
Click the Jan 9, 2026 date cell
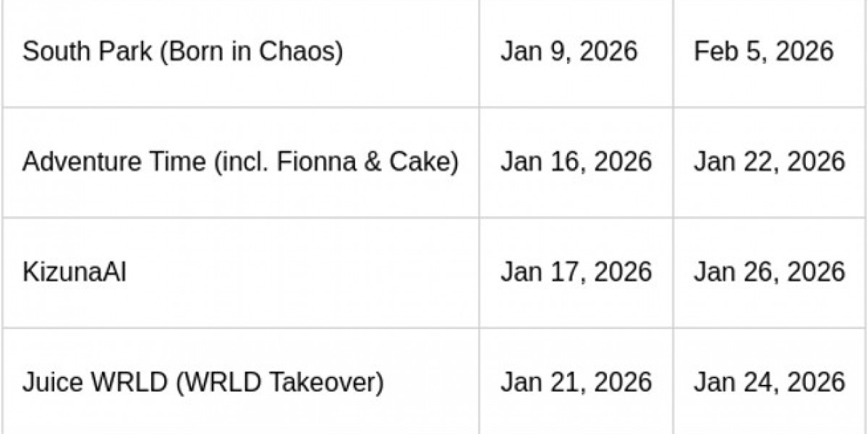point(569,51)
